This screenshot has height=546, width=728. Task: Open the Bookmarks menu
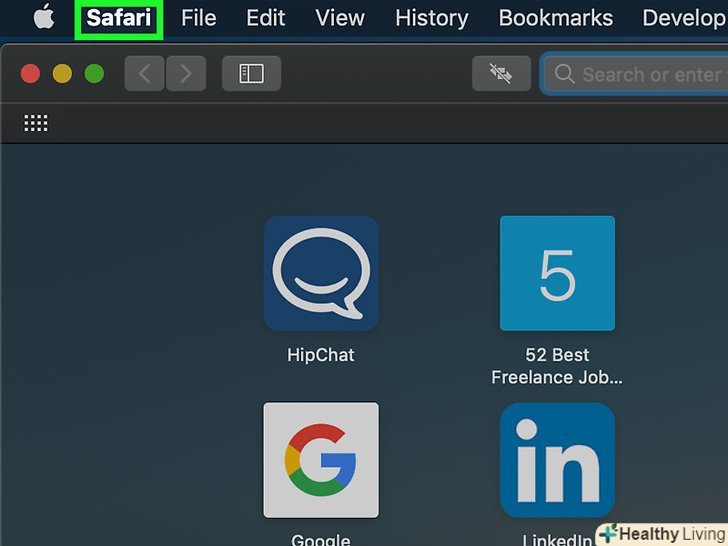click(x=556, y=18)
